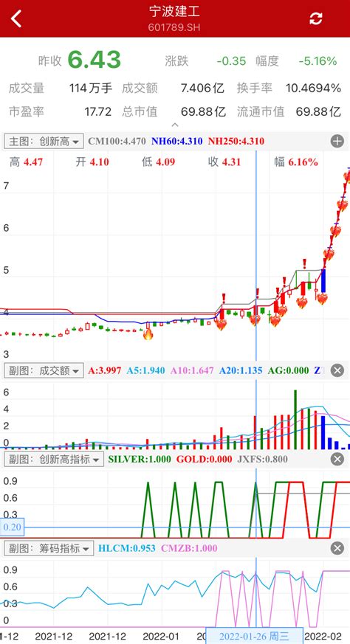Open the 主图: 创新高 dropdown
This screenshot has height=644, width=350.
pyautogui.click(x=44, y=142)
